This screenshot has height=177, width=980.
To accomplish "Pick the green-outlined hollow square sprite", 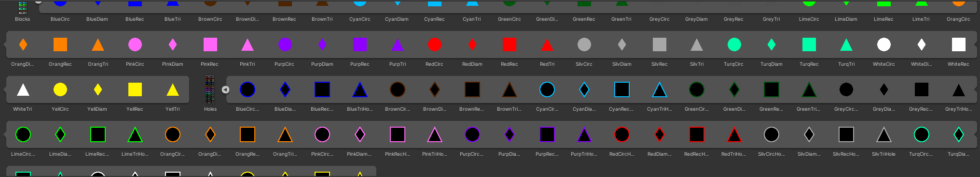I will [x=772, y=89].
